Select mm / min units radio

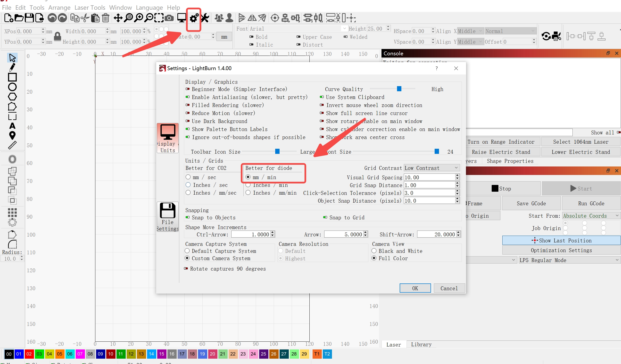(x=248, y=177)
